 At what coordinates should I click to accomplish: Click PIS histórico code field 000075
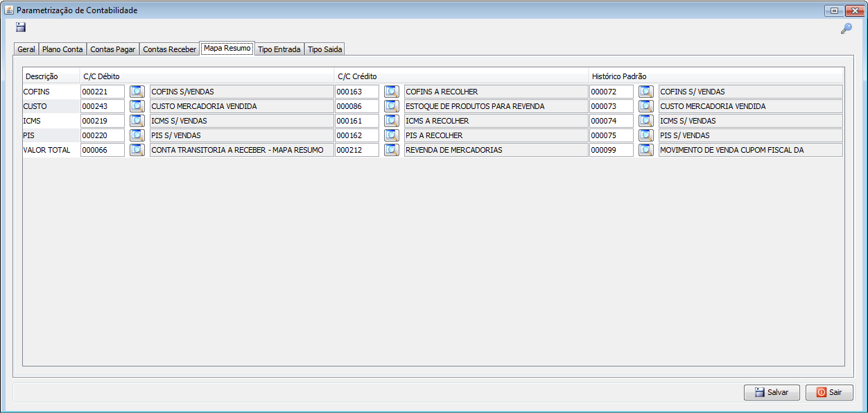(611, 135)
